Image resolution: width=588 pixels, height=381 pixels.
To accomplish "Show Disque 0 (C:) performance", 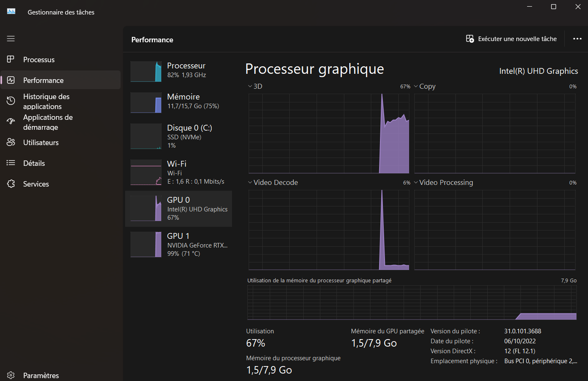I will point(178,136).
